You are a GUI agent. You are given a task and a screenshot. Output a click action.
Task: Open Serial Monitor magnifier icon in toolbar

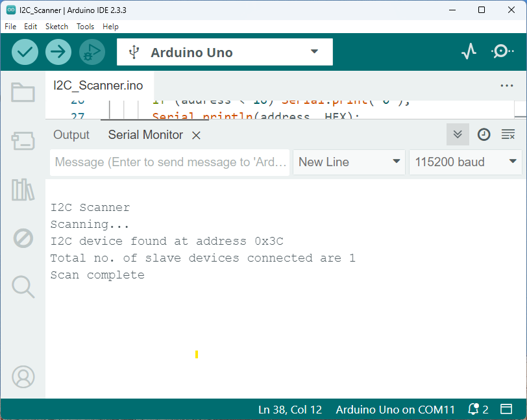click(x=502, y=51)
